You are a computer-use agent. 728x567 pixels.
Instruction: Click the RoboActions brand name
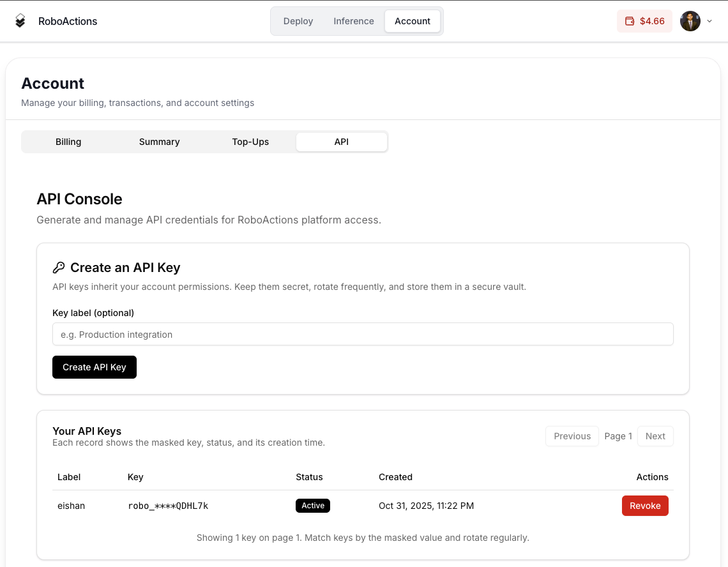(68, 21)
